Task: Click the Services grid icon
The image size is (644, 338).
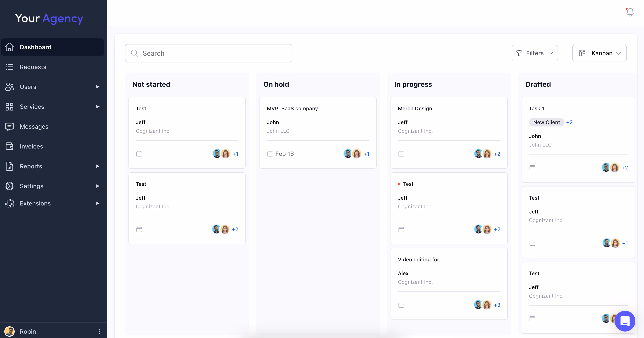Action: click(x=9, y=106)
